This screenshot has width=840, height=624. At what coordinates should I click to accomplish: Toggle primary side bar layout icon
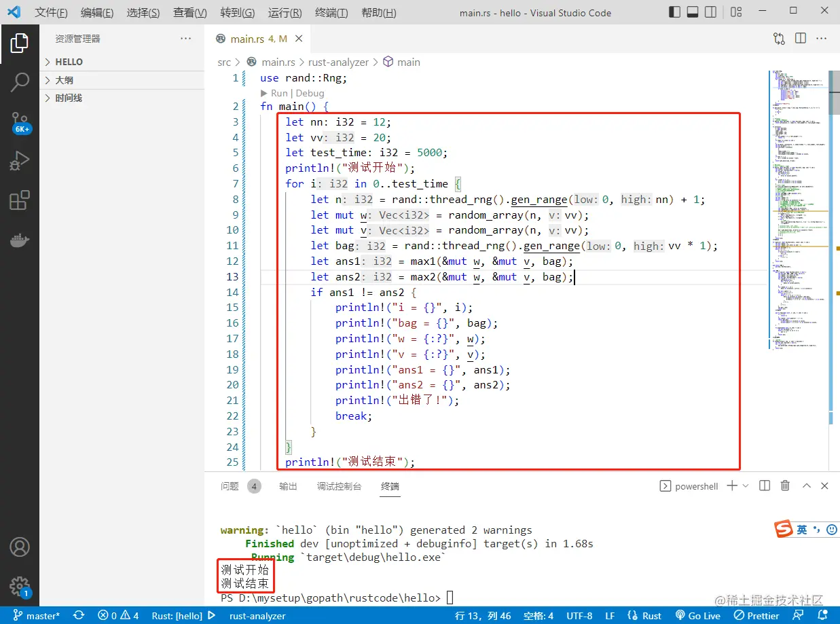point(674,12)
